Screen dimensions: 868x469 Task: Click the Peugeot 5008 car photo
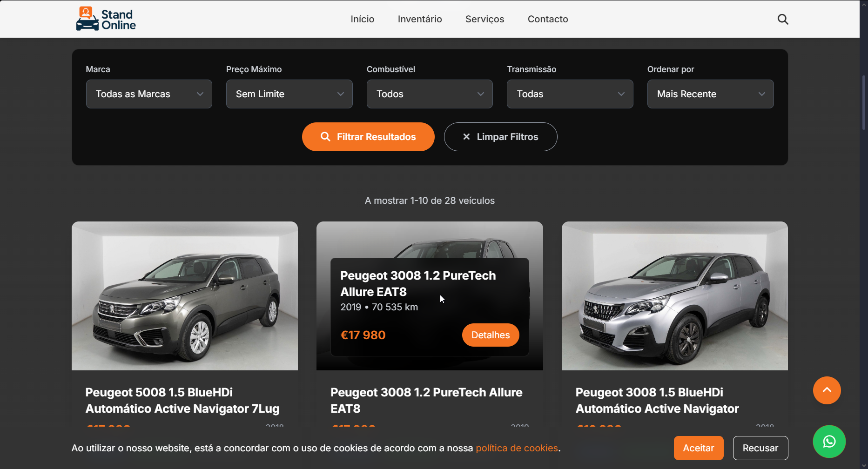click(x=184, y=295)
